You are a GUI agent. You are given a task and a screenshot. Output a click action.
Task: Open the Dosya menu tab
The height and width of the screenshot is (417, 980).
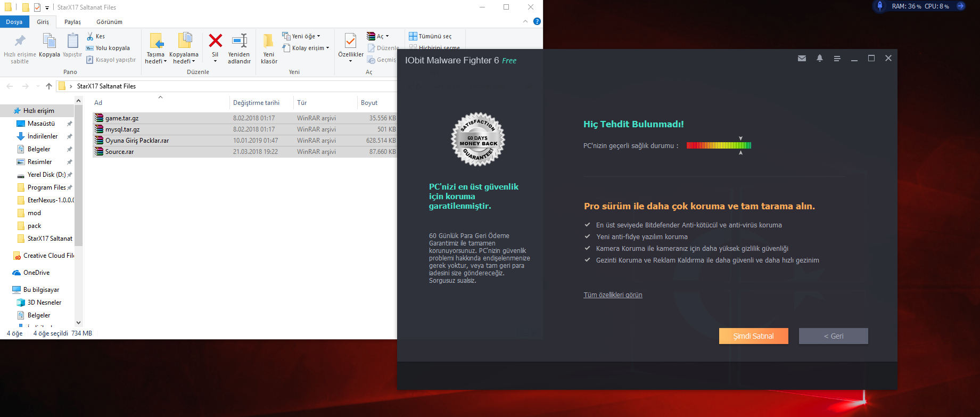(14, 22)
